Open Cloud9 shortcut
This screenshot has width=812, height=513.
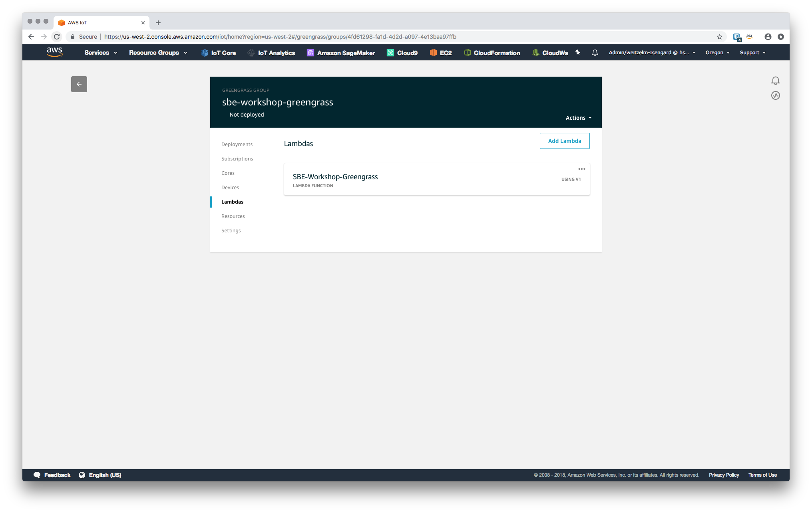click(402, 53)
